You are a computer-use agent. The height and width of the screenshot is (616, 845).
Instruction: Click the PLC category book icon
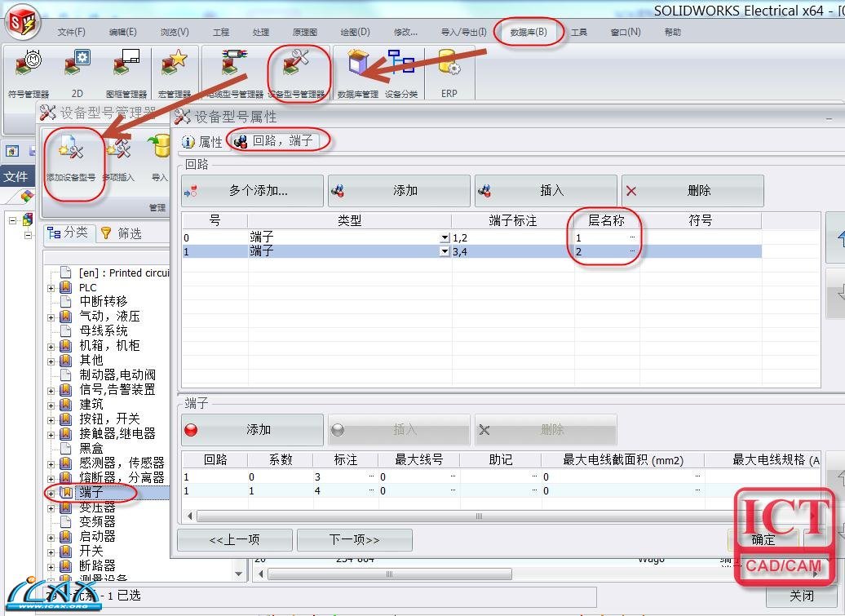pos(65,287)
